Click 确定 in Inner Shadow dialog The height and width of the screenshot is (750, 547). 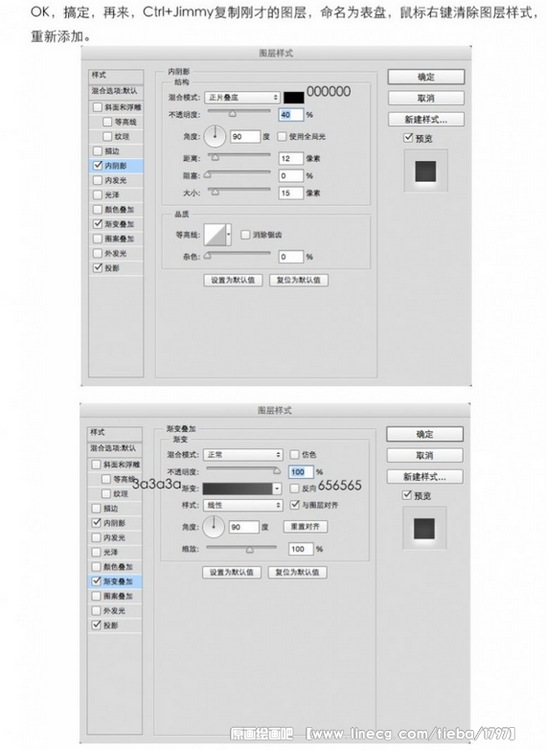pyautogui.click(x=426, y=77)
